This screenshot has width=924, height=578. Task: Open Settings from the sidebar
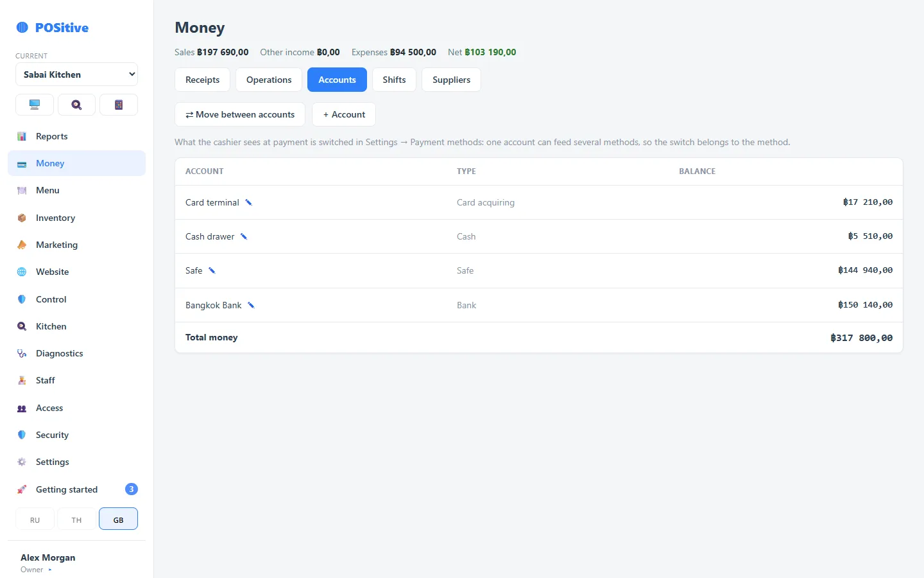click(77, 462)
